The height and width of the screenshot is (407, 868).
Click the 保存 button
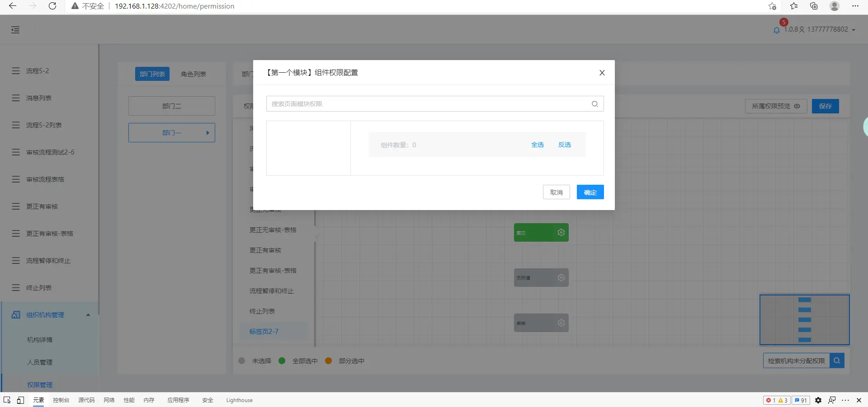point(825,106)
